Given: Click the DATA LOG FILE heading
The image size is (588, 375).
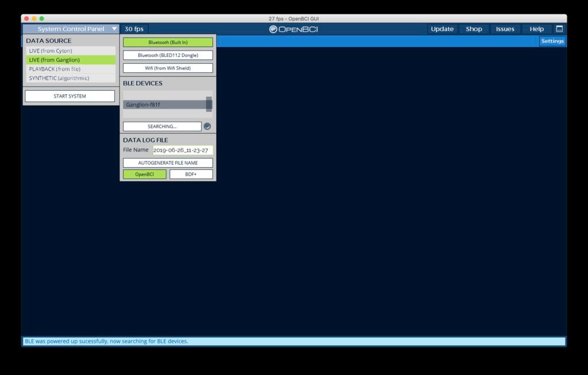Looking at the screenshot, I should coord(145,140).
